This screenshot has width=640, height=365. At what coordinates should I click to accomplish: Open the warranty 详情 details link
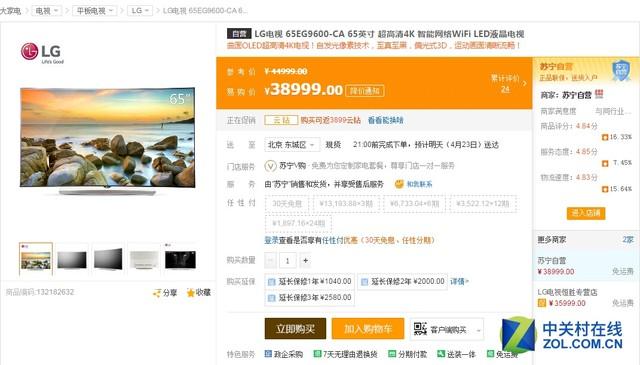pyautogui.click(x=459, y=281)
